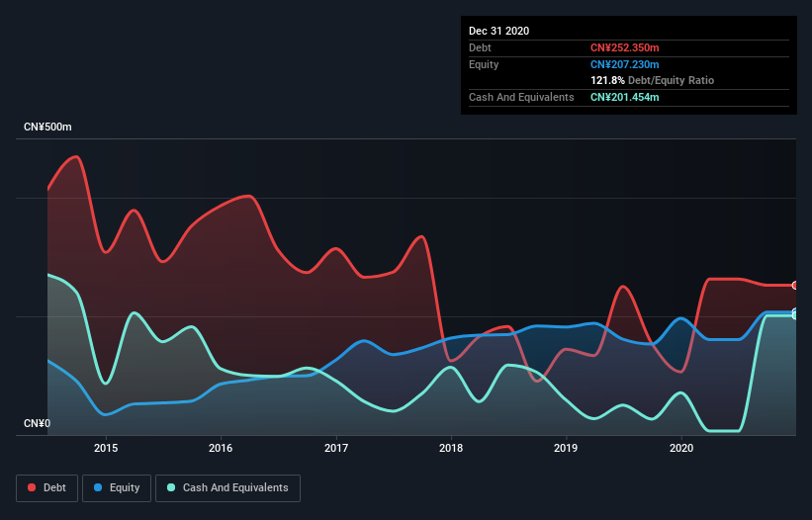Click the 2019 x-axis label
812x520 pixels.
[566, 448]
